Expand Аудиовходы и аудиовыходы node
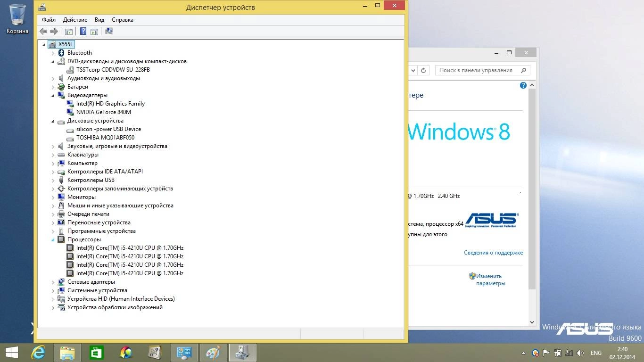This screenshot has width=644, height=362. (x=53, y=79)
